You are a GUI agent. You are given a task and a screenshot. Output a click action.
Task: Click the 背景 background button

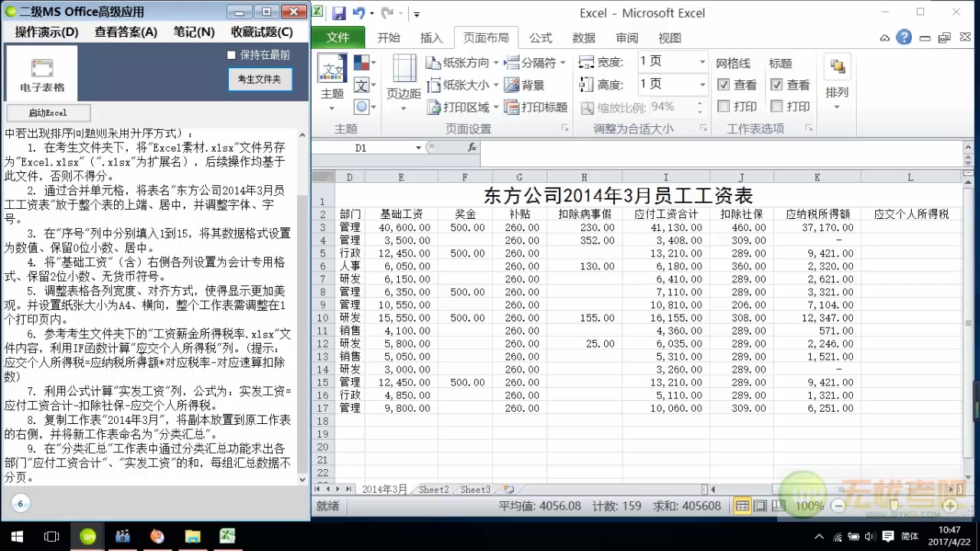(x=525, y=85)
